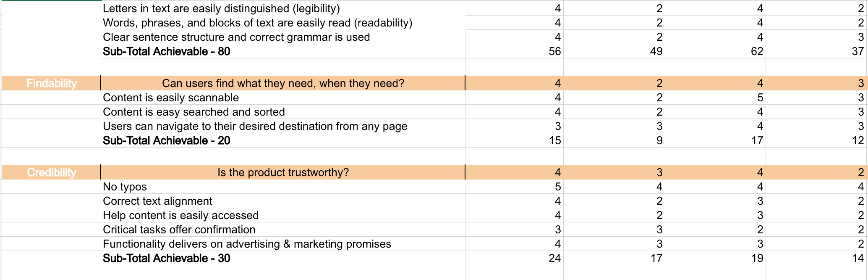Select the cell with value 37
Screen dimensions: 868x280
(x=816, y=51)
